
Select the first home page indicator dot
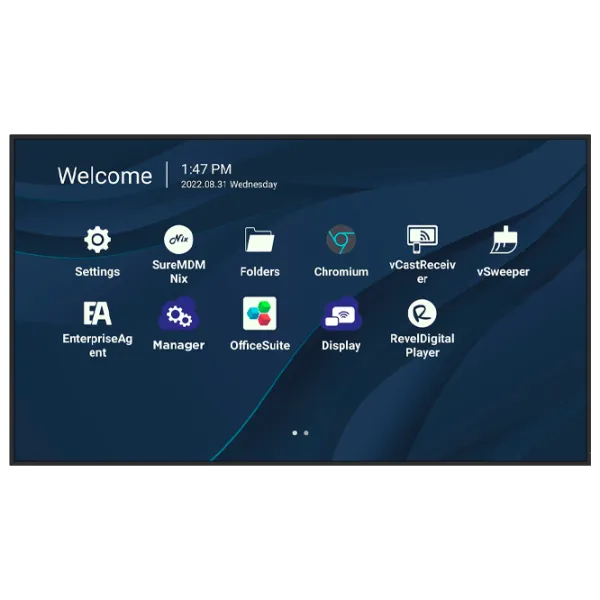294,433
